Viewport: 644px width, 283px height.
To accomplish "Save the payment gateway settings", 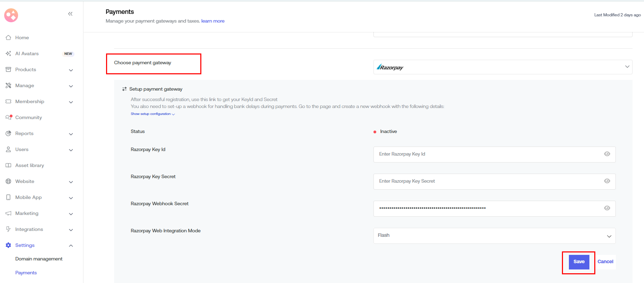I will (579, 262).
